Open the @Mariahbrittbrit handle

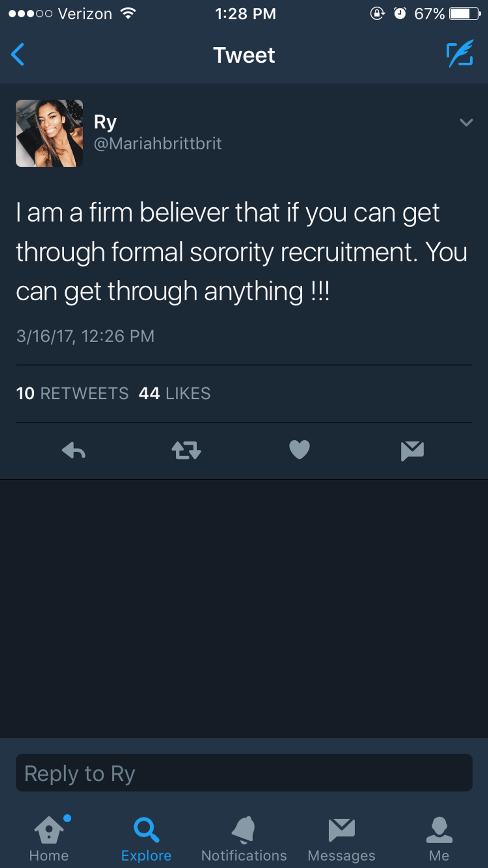pos(157,144)
